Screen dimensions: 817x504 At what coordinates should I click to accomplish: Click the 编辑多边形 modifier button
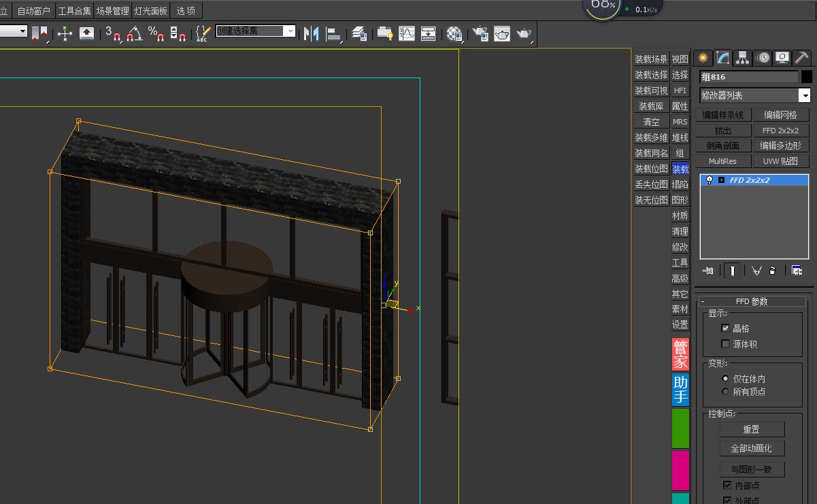(x=780, y=146)
